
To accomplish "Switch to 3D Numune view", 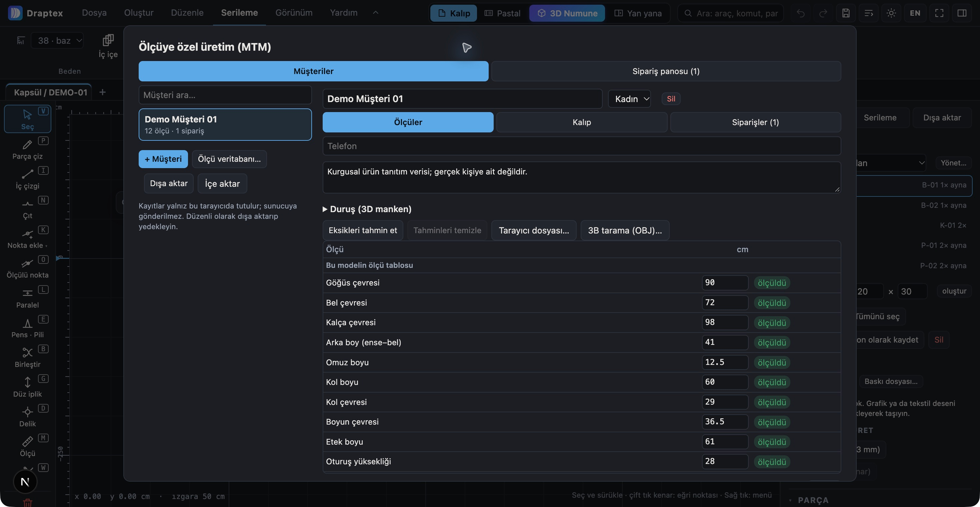I will 567,13.
